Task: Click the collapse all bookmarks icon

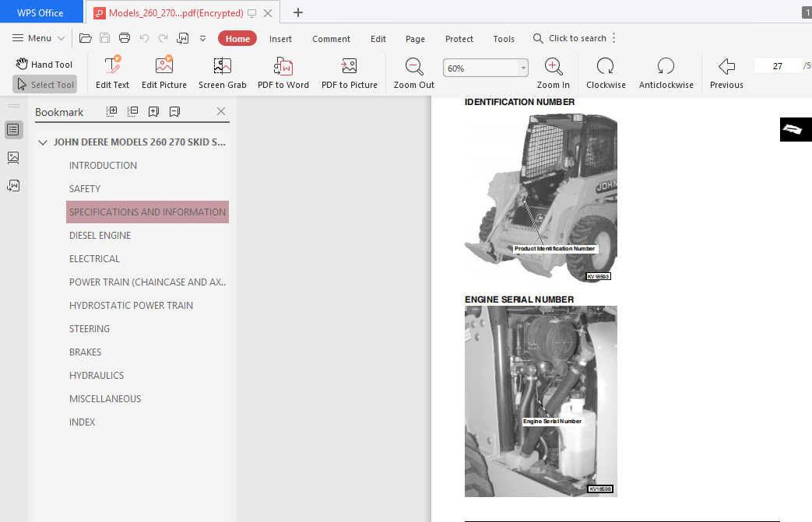Action: coord(132,111)
